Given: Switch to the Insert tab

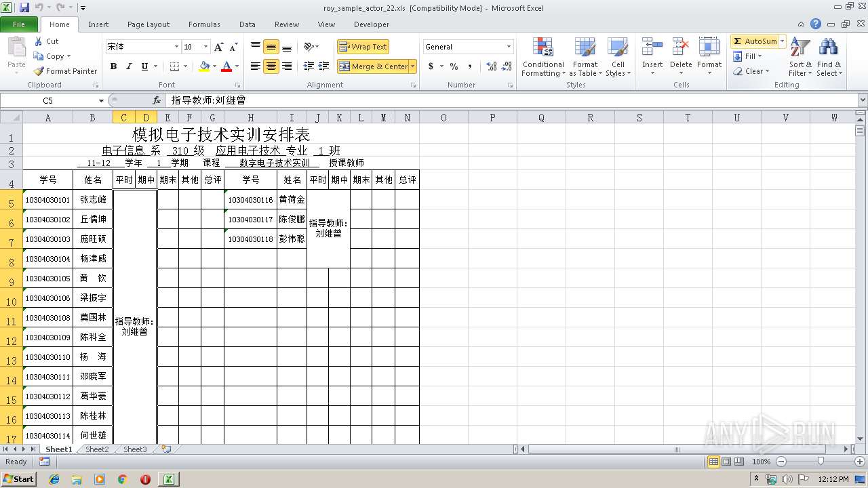Looking at the screenshot, I should click(98, 24).
